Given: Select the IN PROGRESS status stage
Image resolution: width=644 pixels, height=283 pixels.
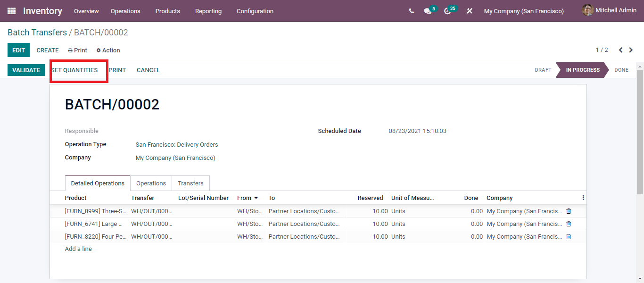Looking at the screenshot, I should pos(583,70).
